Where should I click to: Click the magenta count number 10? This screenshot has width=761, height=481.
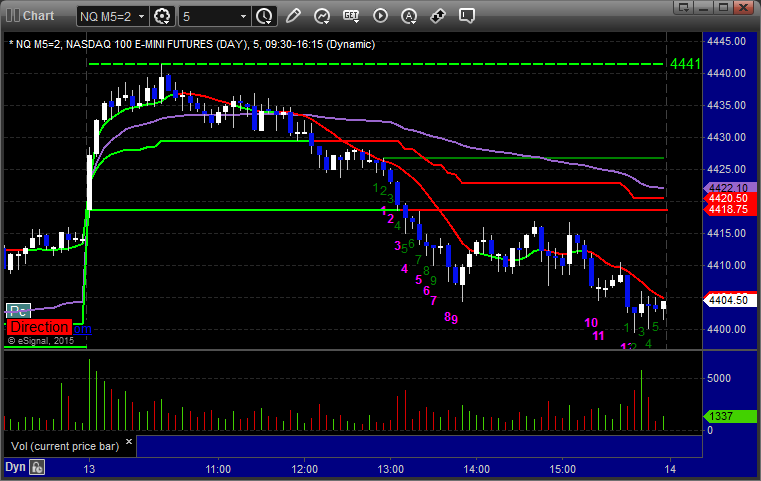tap(591, 323)
